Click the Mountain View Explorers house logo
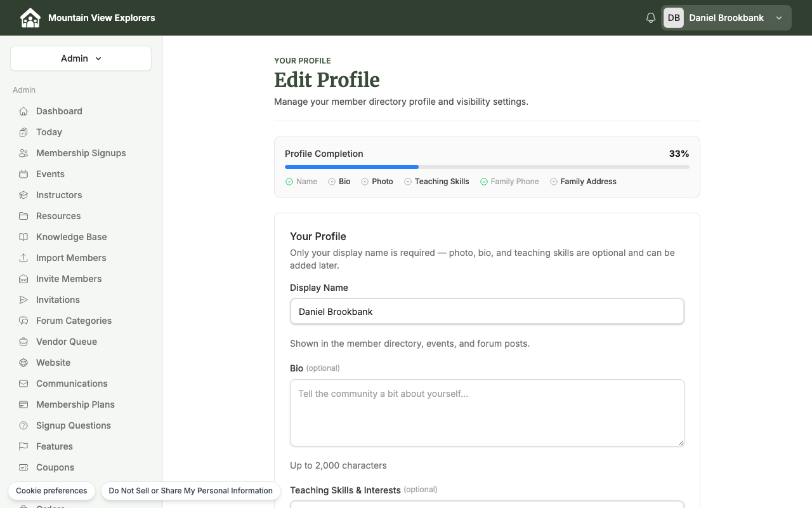812x508 pixels. (x=30, y=18)
